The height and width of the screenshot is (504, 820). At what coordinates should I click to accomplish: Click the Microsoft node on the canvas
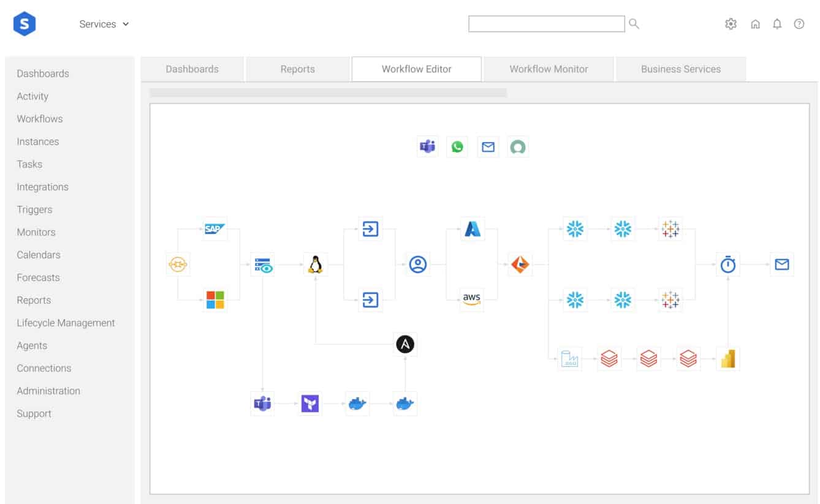click(214, 299)
